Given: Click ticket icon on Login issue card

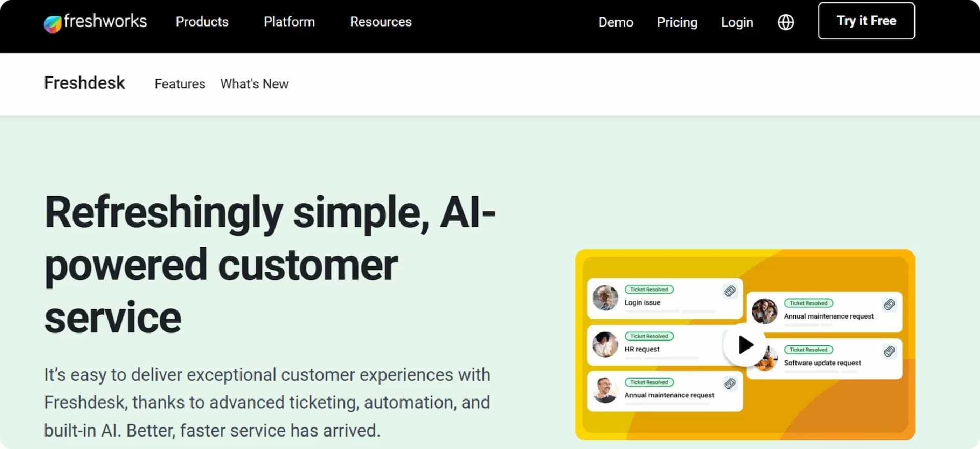Looking at the screenshot, I should coord(730,291).
